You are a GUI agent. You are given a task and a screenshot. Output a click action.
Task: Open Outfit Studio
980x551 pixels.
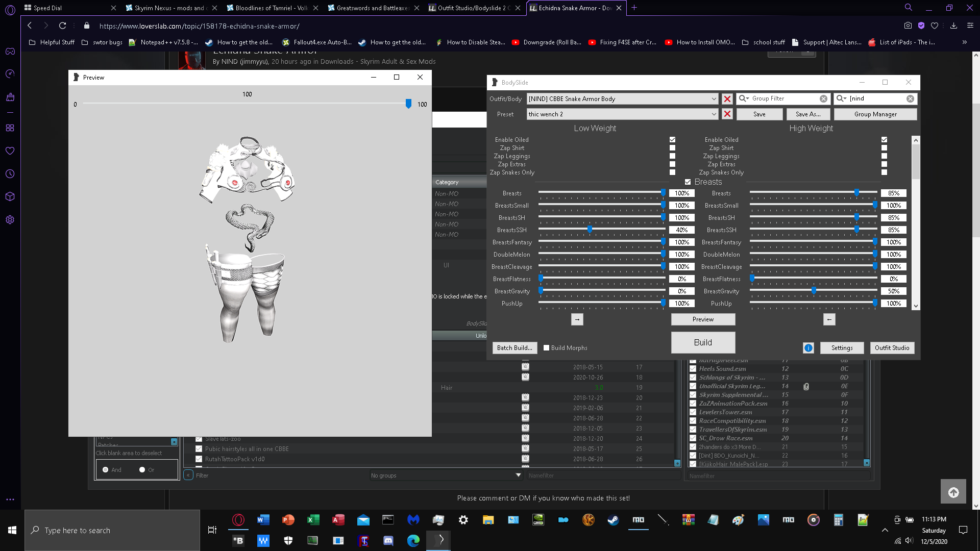tap(892, 348)
